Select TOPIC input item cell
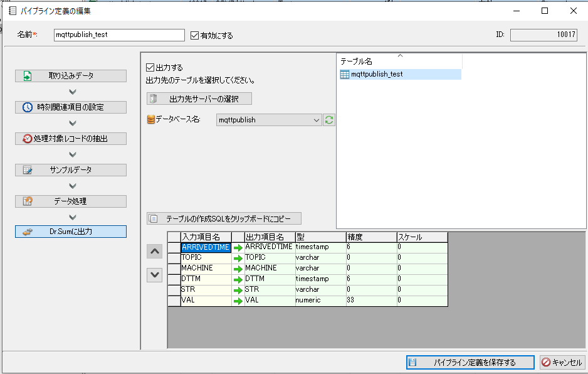 [x=206, y=258]
